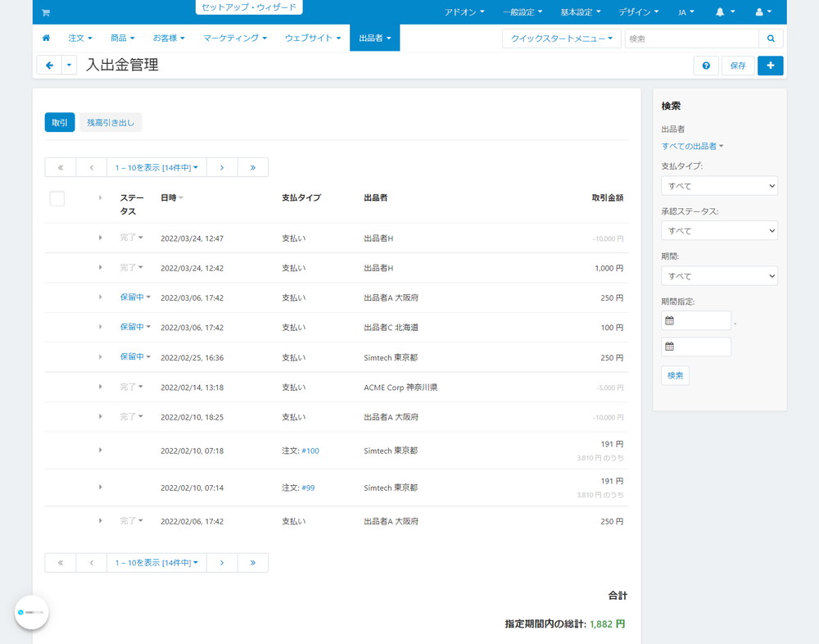This screenshot has height=644, width=819.
Task: Open the 商品 menu
Action: (122, 38)
